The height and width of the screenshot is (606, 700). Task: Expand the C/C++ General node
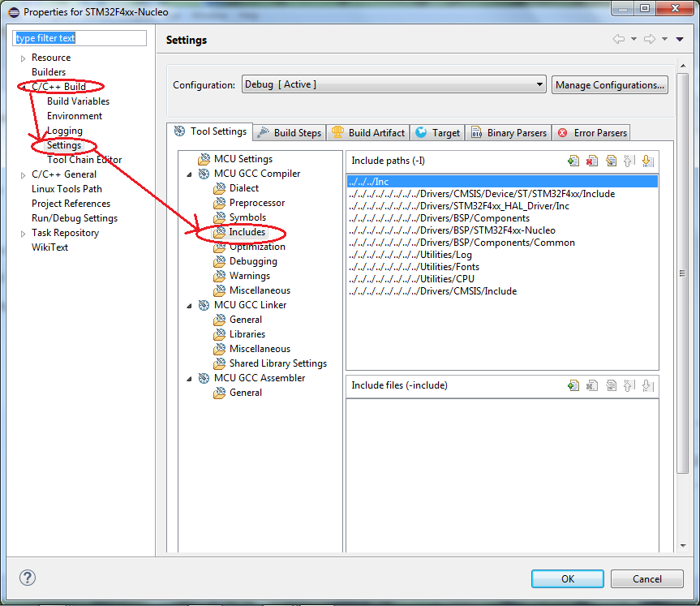(x=23, y=175)
